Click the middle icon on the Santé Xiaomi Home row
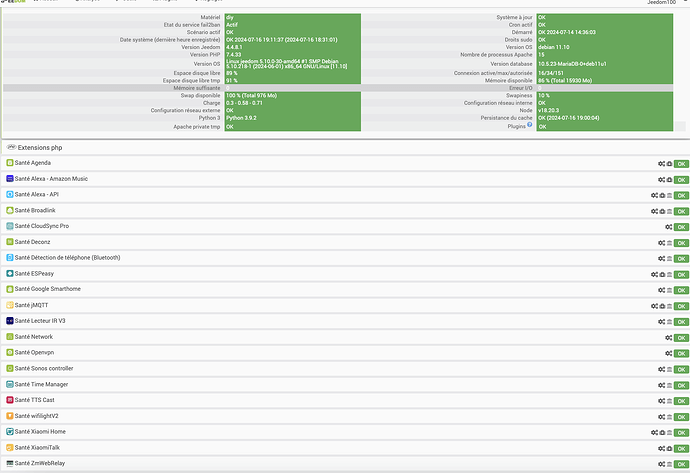Image resolution: width=690 pixels, height=473 pixels. pyautogui.click(x=662, y=433)
